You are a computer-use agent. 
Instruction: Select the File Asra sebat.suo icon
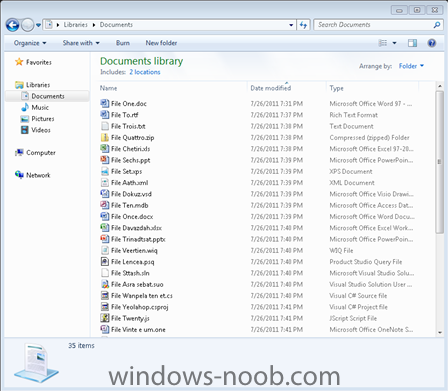click(105, 284)
